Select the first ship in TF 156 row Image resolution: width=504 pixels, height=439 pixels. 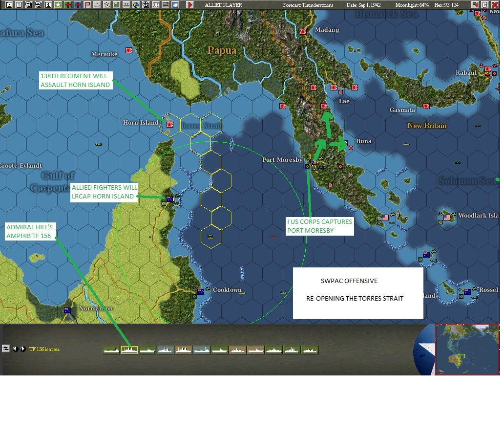[111, 350]
